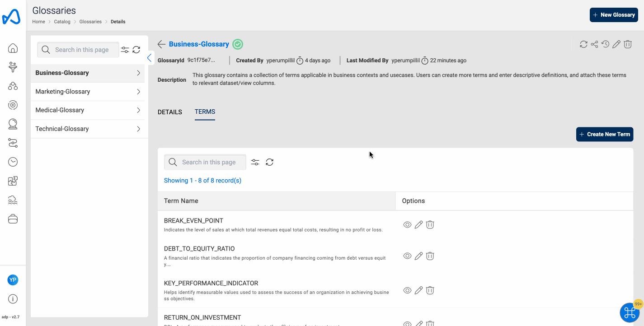Sort by Term Name column header
This screenshot has width=644, height=326.
point(277,201)
